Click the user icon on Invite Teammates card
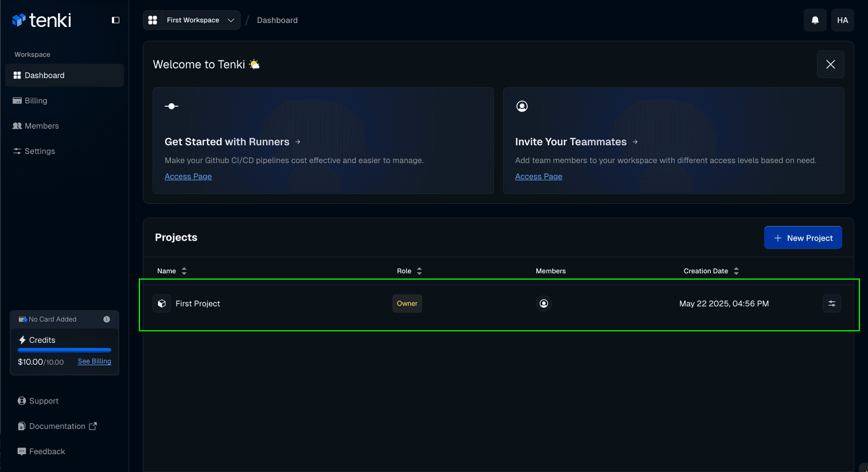The image size is (868, 472). [521, 106]
